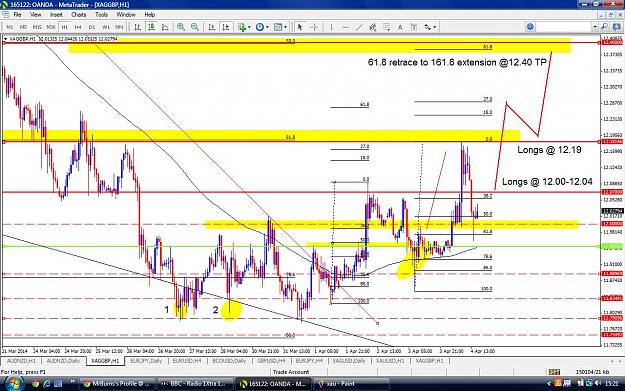Image resolution: width=625 pixels, height=391 pixels.
Task: Expand the periodicity clock dropdown arrow
Action: pyautogui.click(x=267, y=27)
